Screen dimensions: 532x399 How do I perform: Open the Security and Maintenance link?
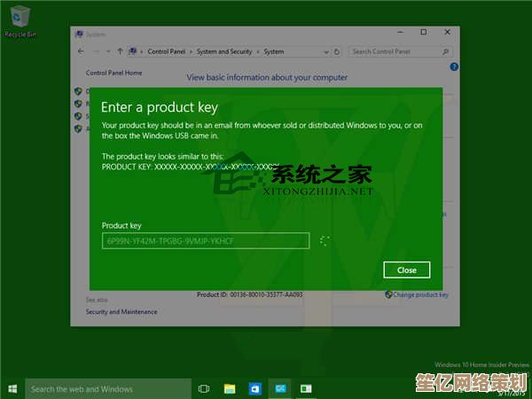pyautogui.click(x=121, y=312)
